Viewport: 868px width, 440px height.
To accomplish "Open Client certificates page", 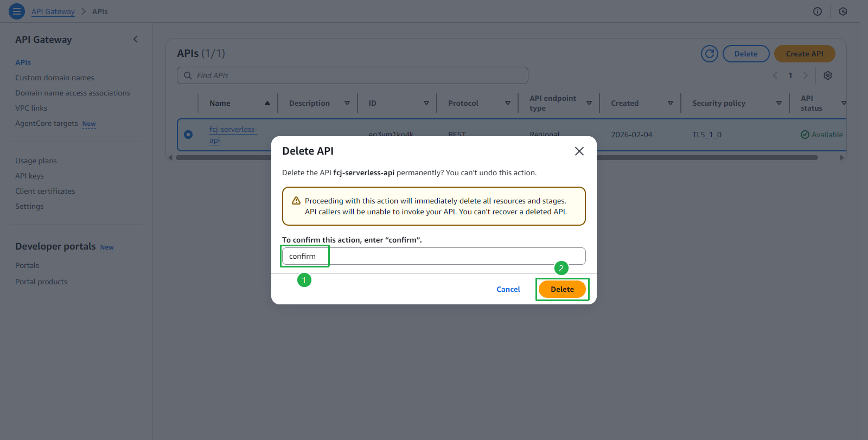I will [45, 191].
